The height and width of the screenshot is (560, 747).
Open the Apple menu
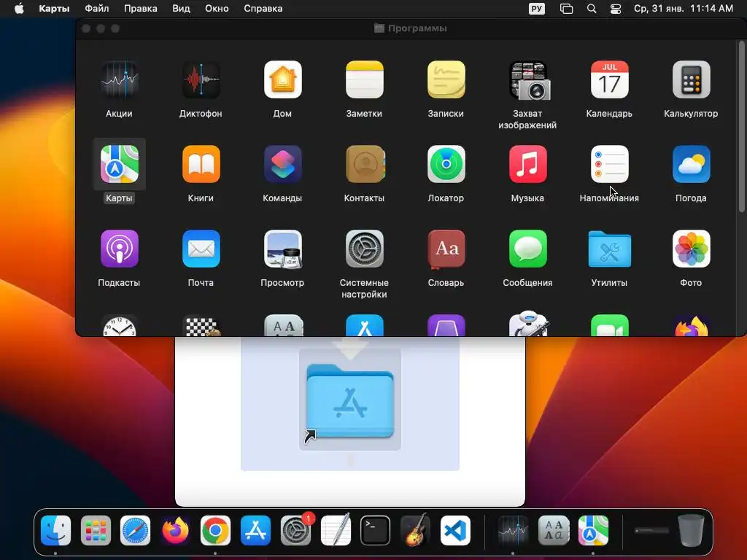(19, 9)
